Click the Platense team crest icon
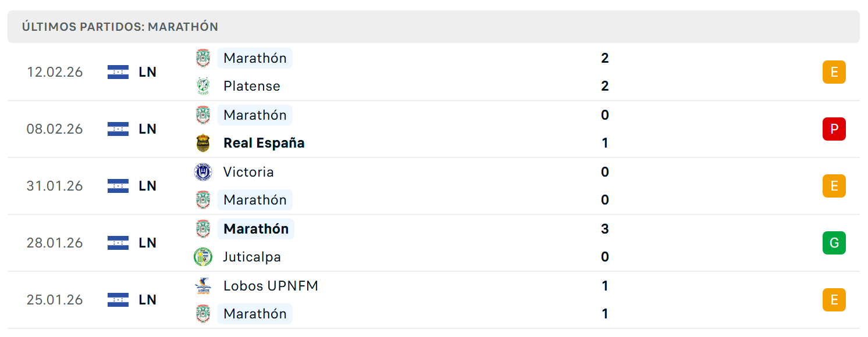The image size is (868, 337). click(x=202, y=86)
